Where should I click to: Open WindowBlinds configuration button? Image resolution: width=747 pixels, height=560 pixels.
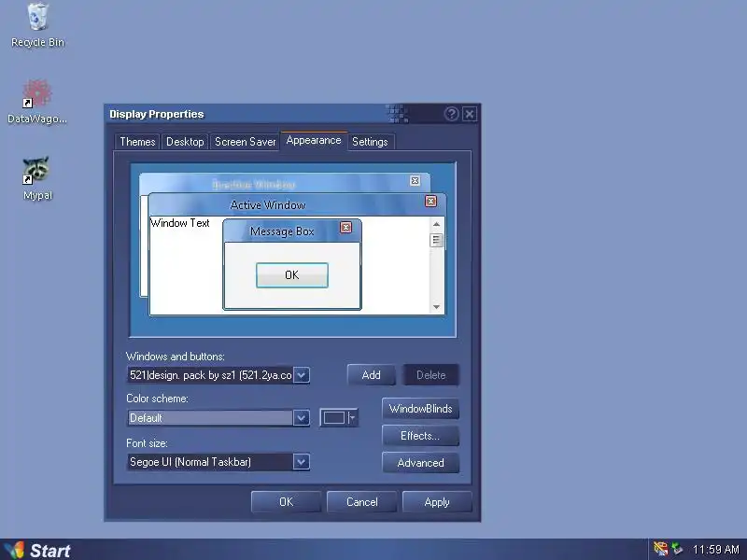[x=421, y=409]
